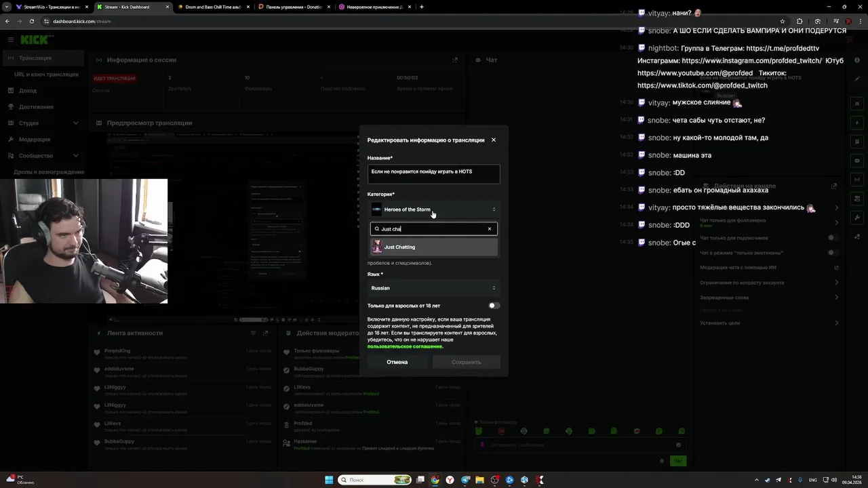This screenshot has height=488, width=868.
Task: Toggle emotes-only chat mode switch
Action: [x=832, y=253]
